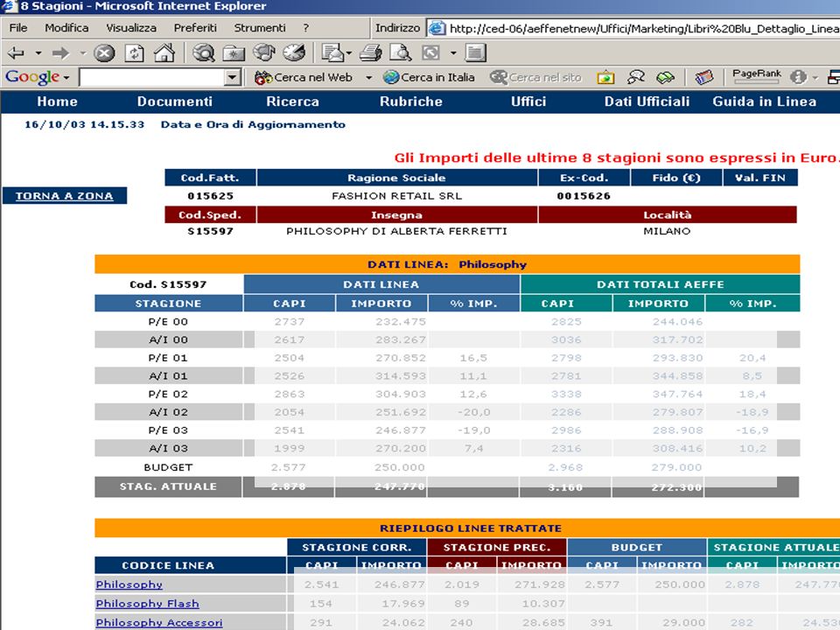
Task: Go to the Home page icon
Action: [x=164, y=52]
